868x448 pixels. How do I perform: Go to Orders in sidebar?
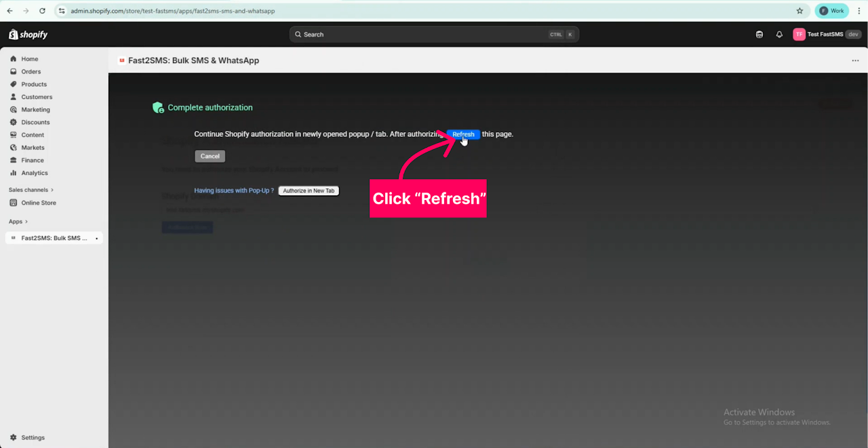31,72
